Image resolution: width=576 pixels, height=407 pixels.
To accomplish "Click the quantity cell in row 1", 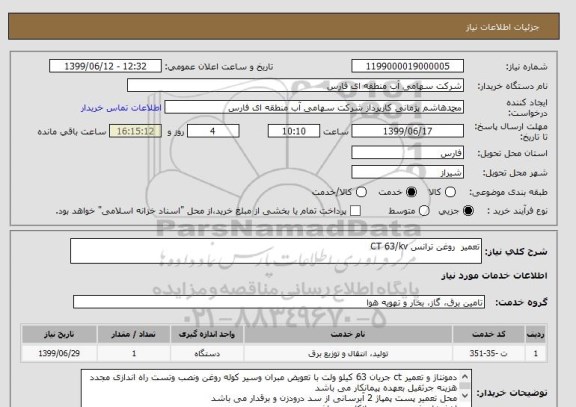I will [134, 353].
